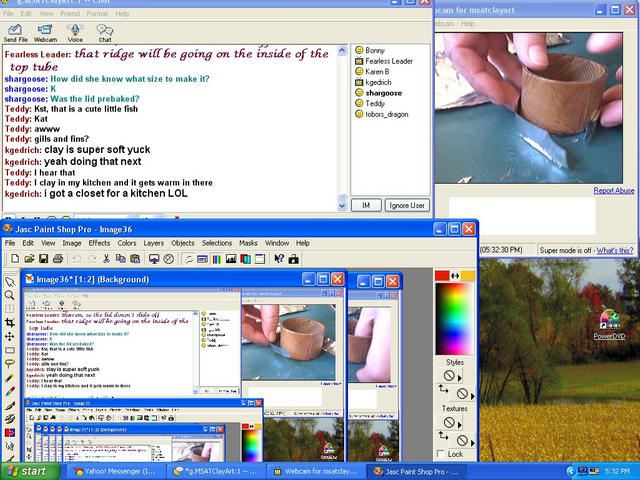Viewport: 640px width, 480px height.
Task: Open the Effects menu in Paint Shop Pro
Action: (x=99, y=243)
